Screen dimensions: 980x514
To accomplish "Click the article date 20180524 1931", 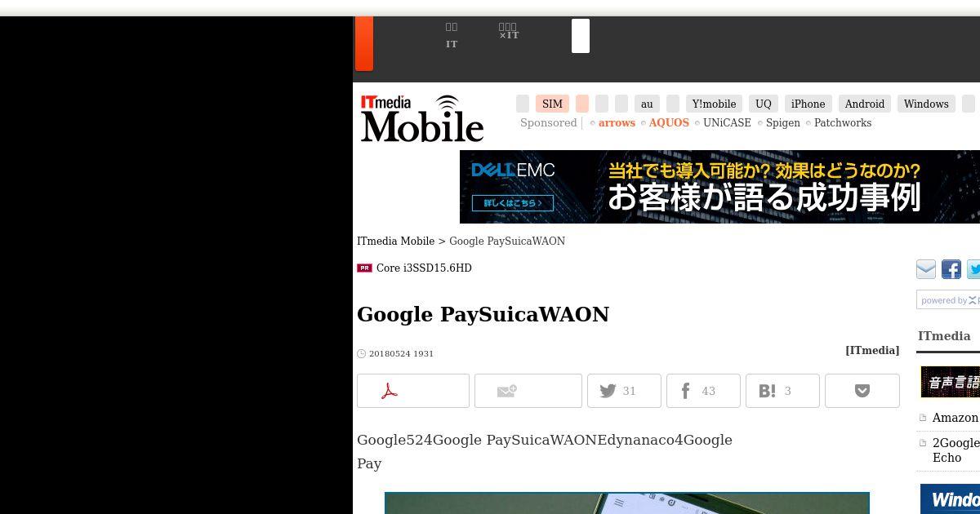I will click(401, 353).
